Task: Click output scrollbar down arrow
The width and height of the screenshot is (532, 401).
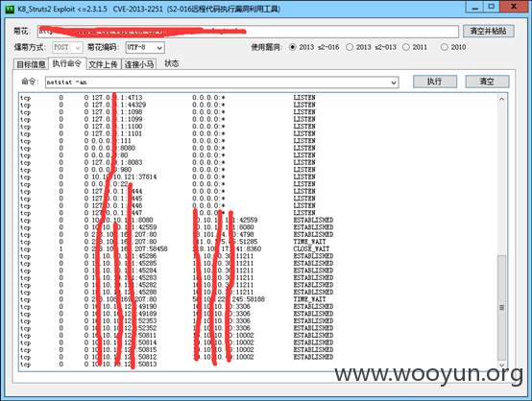Action: pyautogui.click(x=502, y=366)
